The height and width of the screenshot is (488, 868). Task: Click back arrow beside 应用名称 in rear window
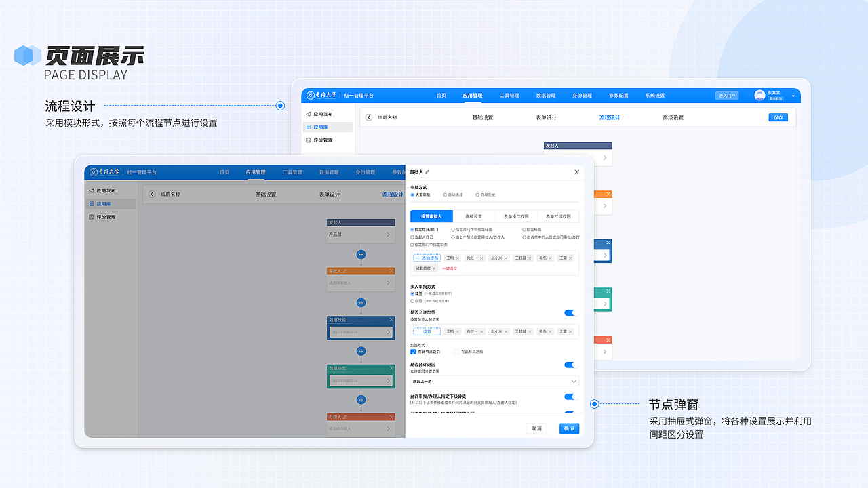(x=369, y=117)
